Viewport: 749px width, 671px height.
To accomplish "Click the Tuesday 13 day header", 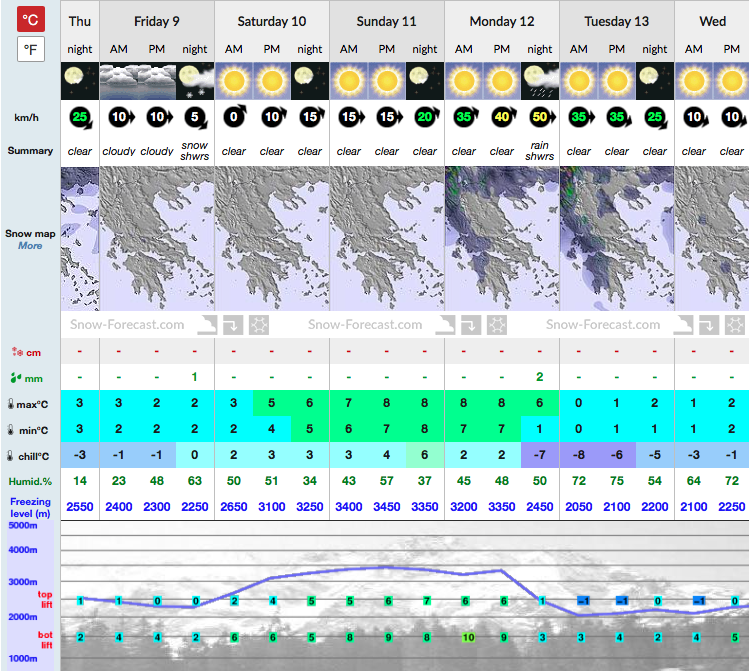I will click(617, 21).
